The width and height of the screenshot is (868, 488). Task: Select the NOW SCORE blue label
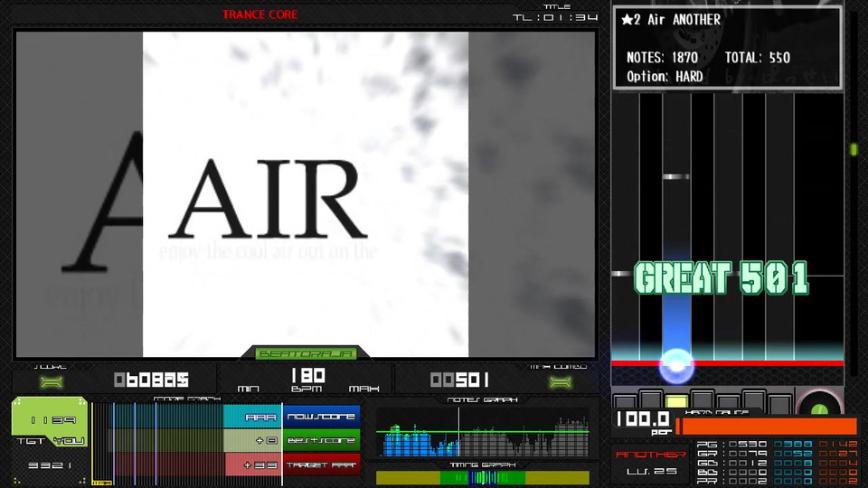pyautogui.click(x=321, y=417)
